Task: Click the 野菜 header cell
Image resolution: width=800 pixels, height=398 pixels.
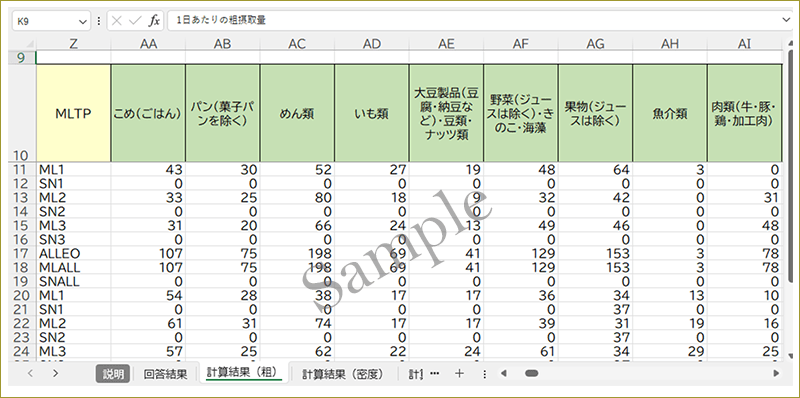Action: (520, 113)
